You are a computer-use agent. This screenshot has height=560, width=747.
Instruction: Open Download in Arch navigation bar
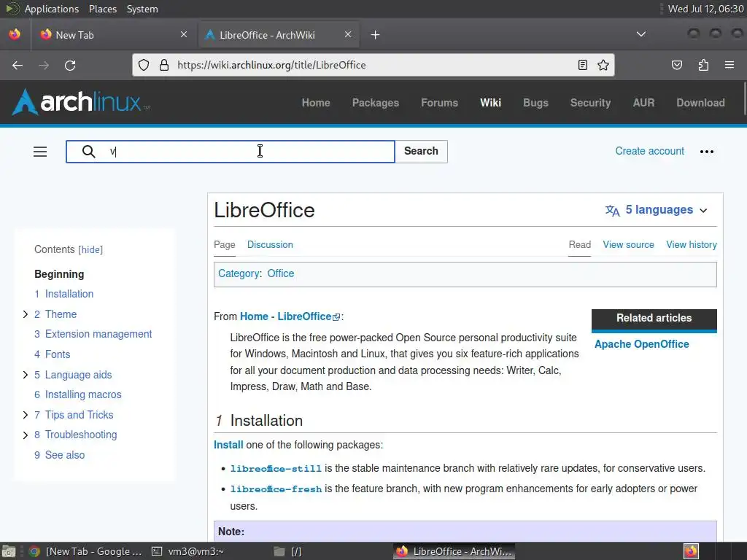pyautogui.click(x=700, y=103)
